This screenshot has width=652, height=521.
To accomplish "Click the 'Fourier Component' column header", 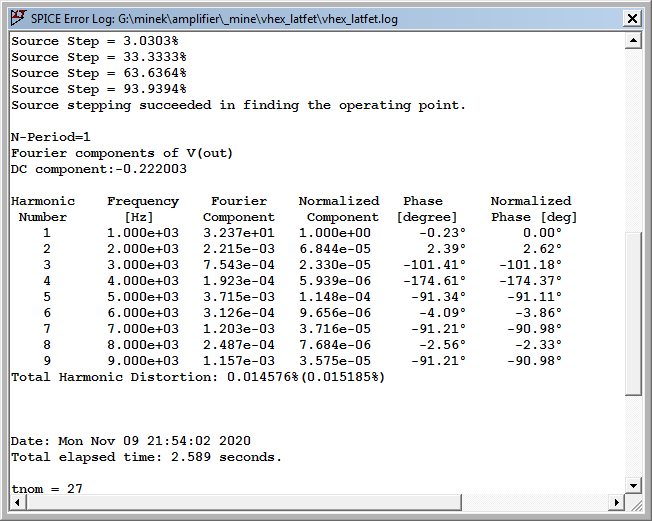I will click(x=239, y=209).
